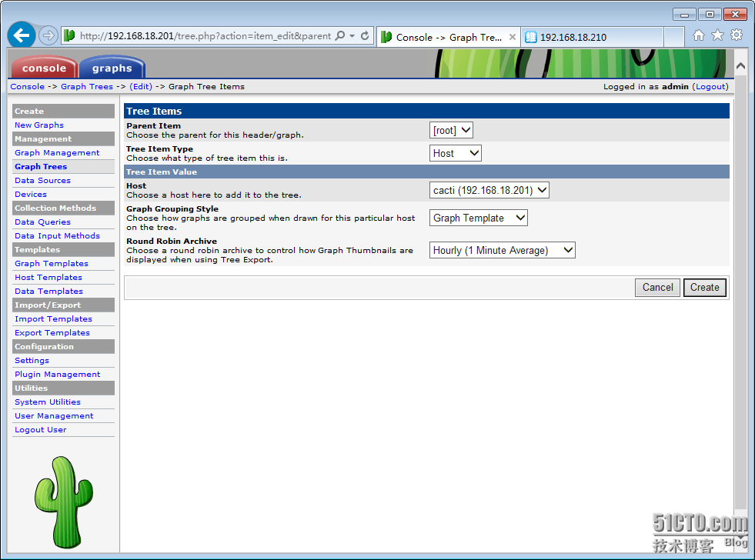Screen dimensions: 755x560
Task: Click the vertical scrollbar track
Action: [740, 293]
